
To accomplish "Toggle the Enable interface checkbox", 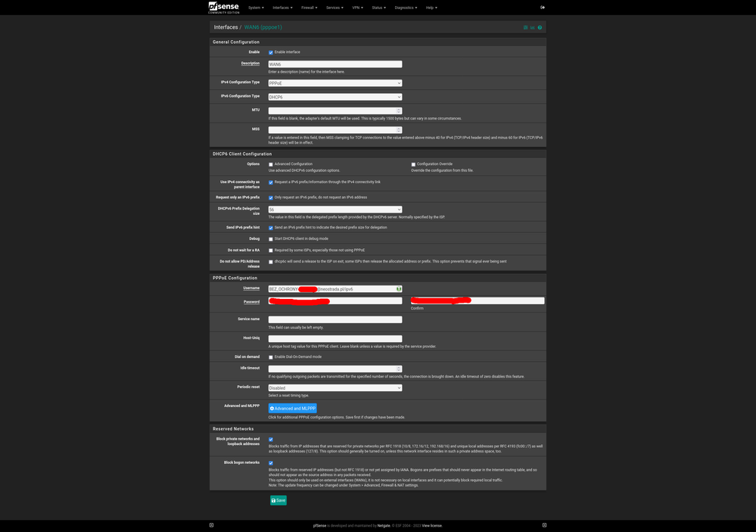I will point(271,52).
